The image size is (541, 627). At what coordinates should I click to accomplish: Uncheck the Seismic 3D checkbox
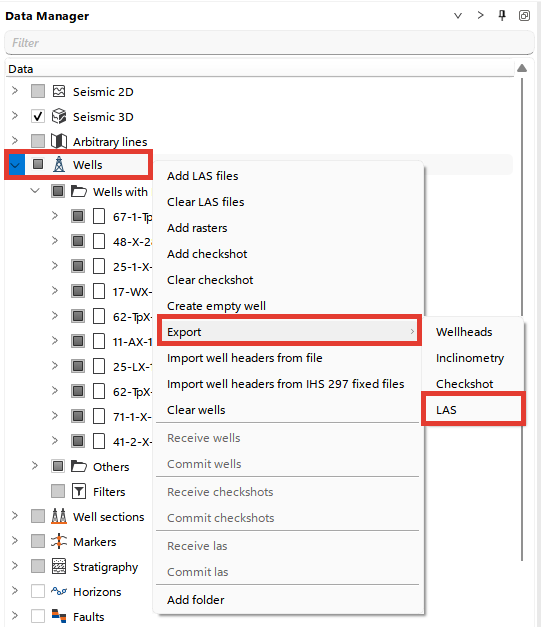point(38,116)
